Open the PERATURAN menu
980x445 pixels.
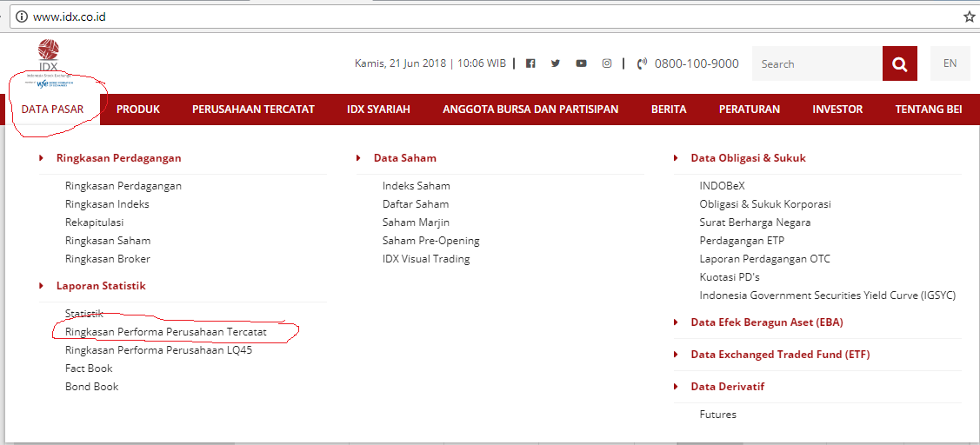tap(750, 110)
